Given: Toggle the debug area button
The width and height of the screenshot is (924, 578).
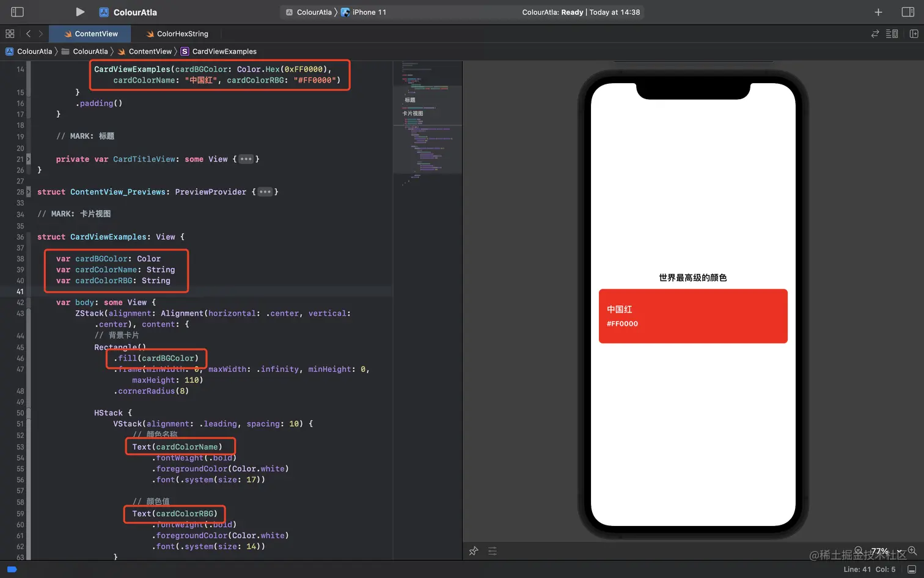Looking at the screenshot, I should coord(912,569).
